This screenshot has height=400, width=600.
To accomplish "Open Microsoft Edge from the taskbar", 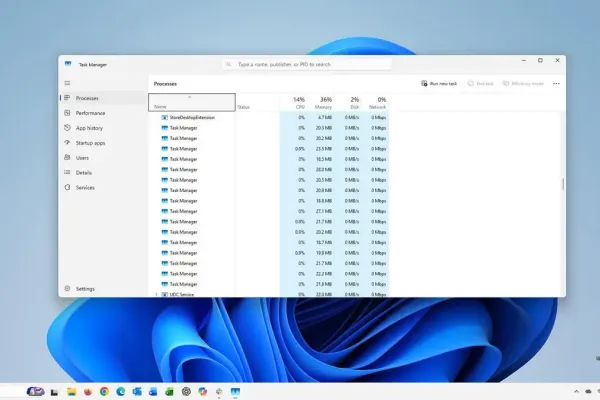I will pyautogui.click(x=121, y=392).
